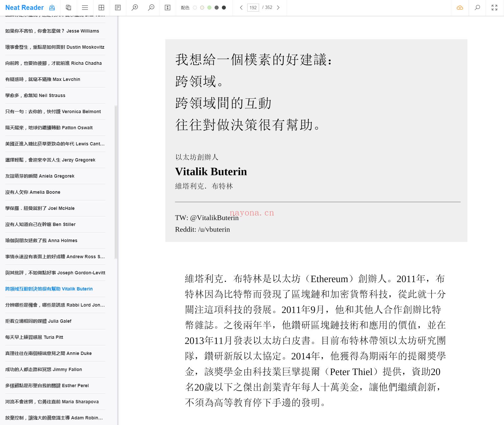Click the sidebar vertical scrollbar thumb
The height and width of the screenshot is (425, 504).
coord(116,182)
